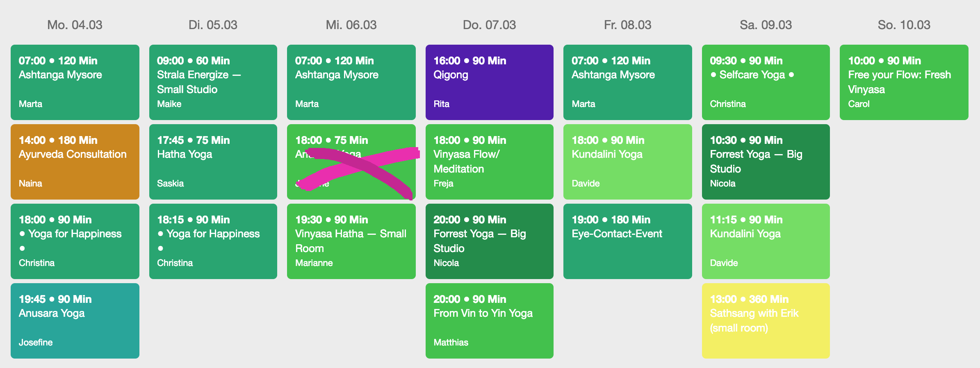Click the crossed-out Wednesday 18:00 class
980x368 pixels.
(351, 162)
